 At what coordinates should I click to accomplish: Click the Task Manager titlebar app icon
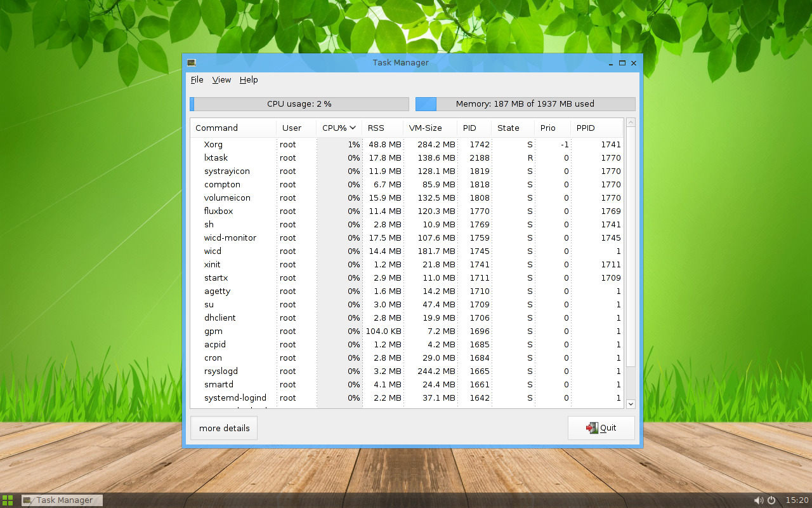coord(191,63)
